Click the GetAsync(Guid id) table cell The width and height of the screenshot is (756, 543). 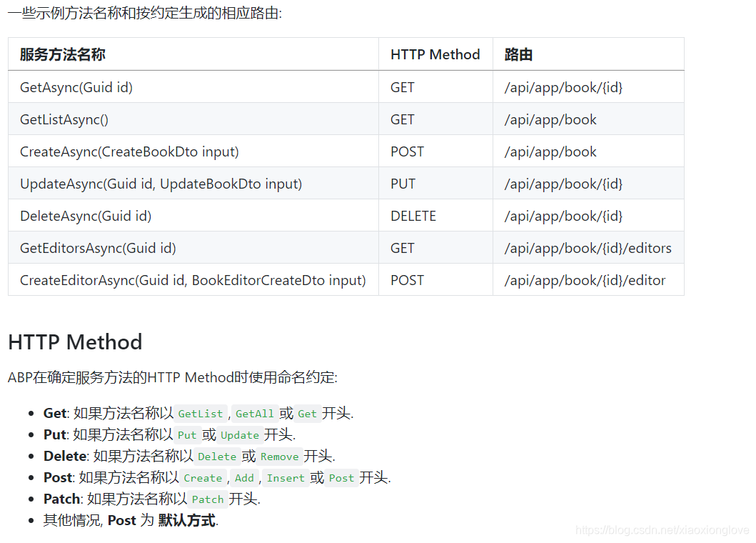point(76,87)
